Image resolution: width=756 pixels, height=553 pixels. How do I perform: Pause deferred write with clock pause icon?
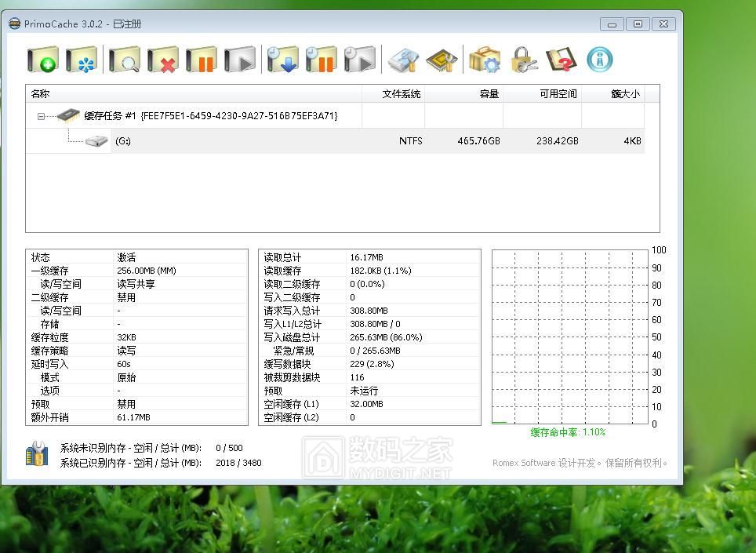[x=321, y=60]
